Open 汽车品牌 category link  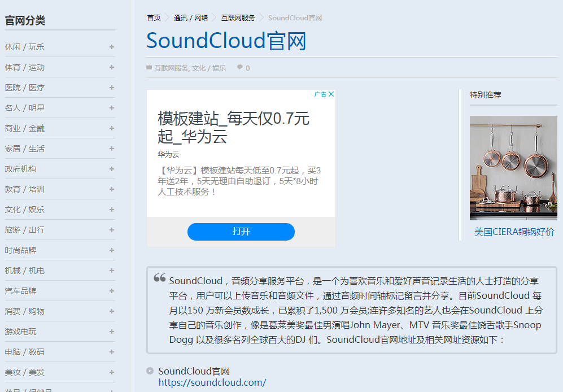pos(21,291)
